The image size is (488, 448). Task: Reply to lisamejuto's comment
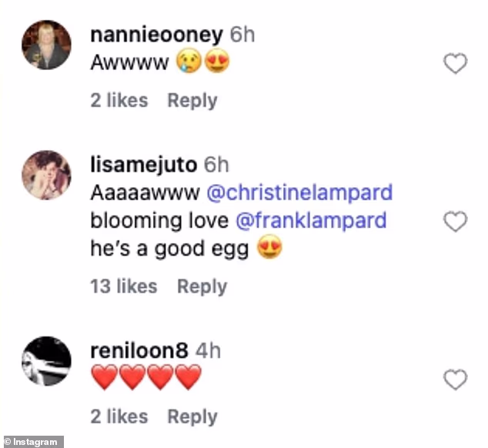pyautogui.click(x=202, y=287)
